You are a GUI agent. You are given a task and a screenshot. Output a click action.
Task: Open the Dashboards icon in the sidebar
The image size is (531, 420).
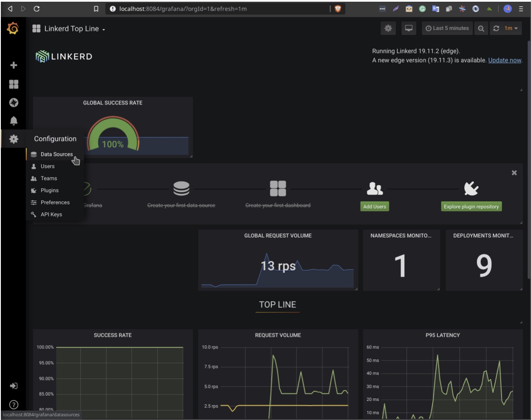click(x=14, y=84)
